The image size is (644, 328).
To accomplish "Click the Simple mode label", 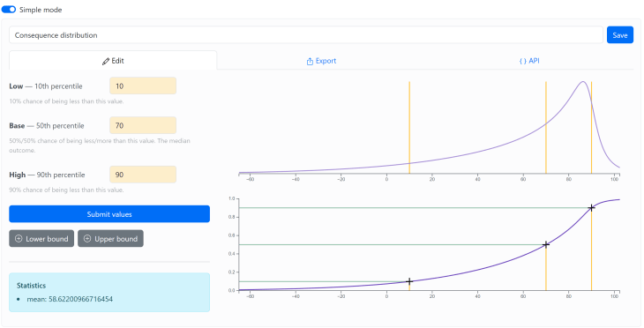I will click(41, 10).
